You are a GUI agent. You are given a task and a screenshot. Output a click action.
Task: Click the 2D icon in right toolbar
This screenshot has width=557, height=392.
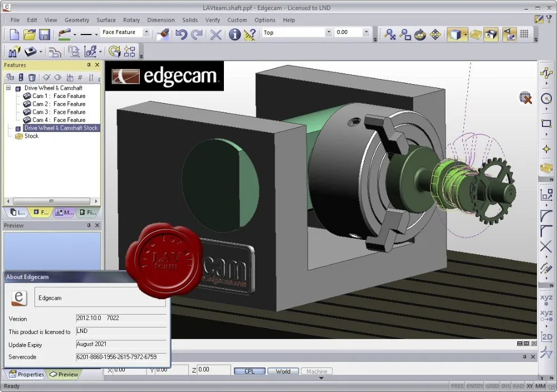pyautogui.click(x=546, y=336)
